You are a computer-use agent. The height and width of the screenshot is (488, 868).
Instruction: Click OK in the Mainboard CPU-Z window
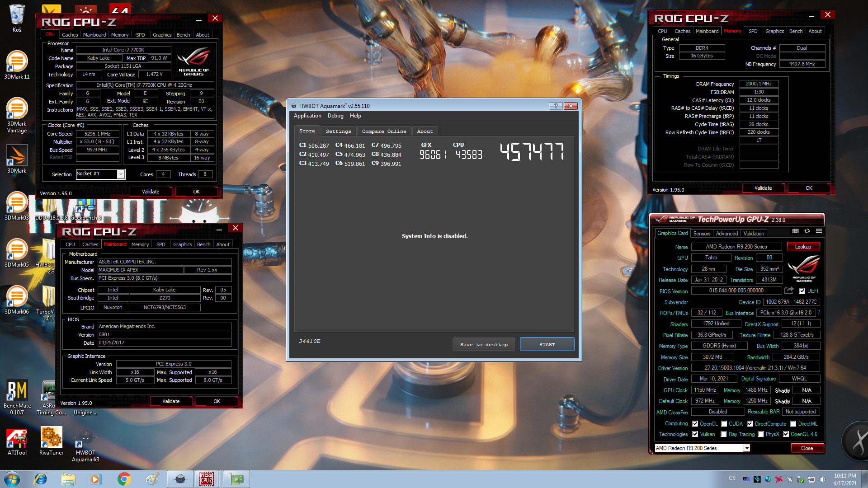tap(217, 401)
